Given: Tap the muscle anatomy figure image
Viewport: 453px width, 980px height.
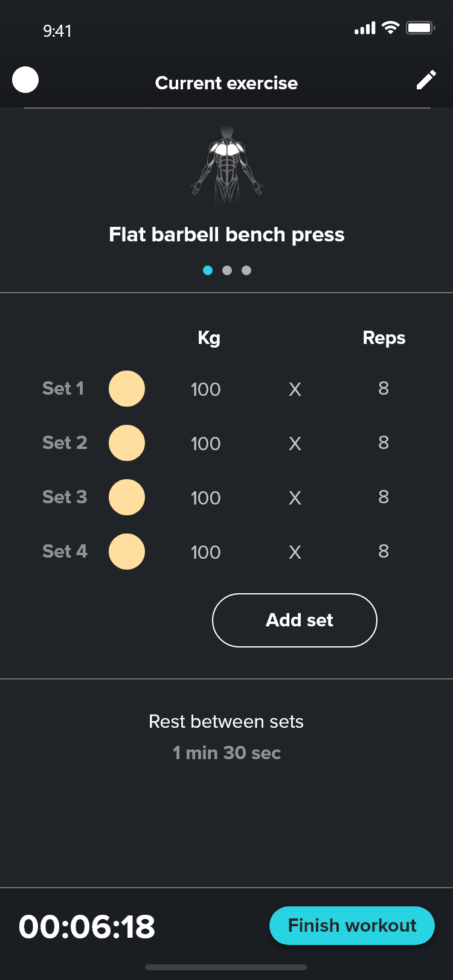Looking at the screenshot, I should (x=227, y=165).
